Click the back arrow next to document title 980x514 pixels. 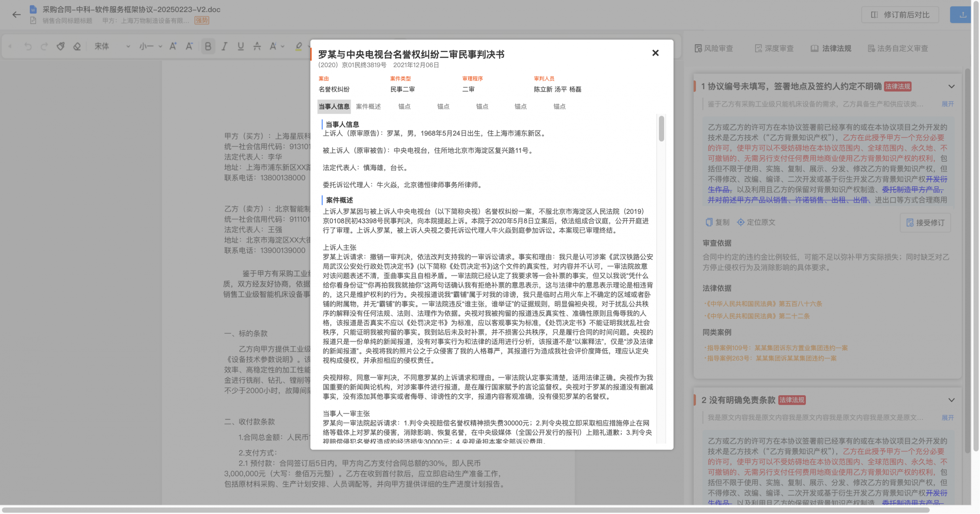point(16,15)
